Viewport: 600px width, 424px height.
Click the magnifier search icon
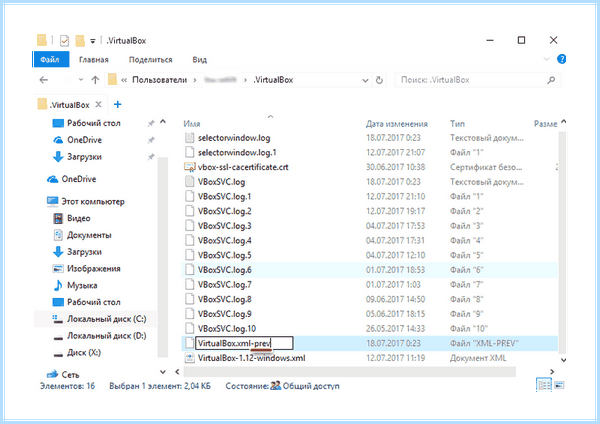click(x=551, y=80)
